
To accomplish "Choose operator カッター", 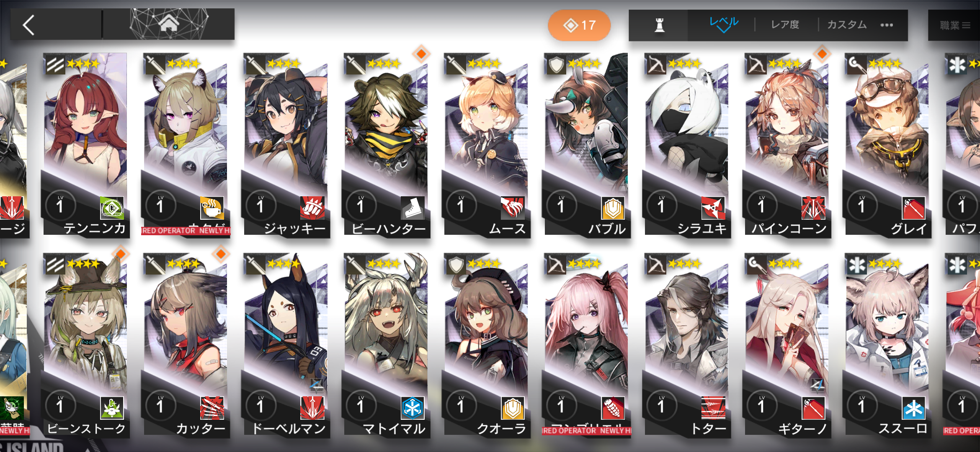I will pyautogui.click(x=186, y=344).
